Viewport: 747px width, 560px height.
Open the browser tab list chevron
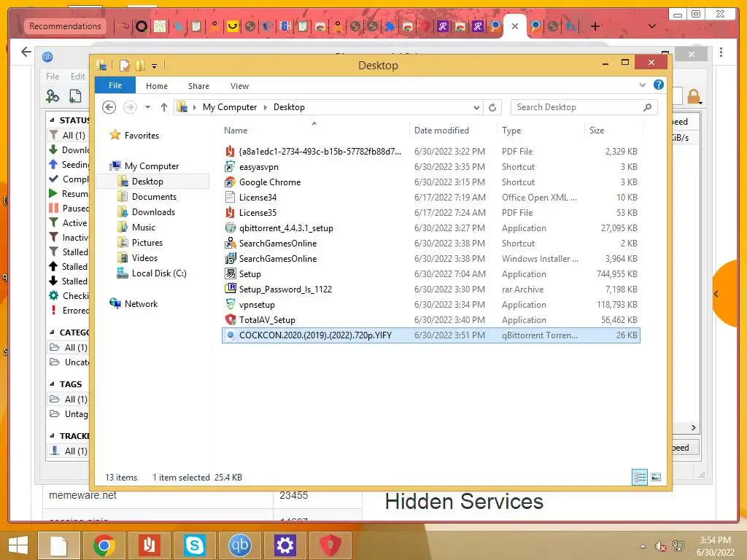tap(652, 26)
